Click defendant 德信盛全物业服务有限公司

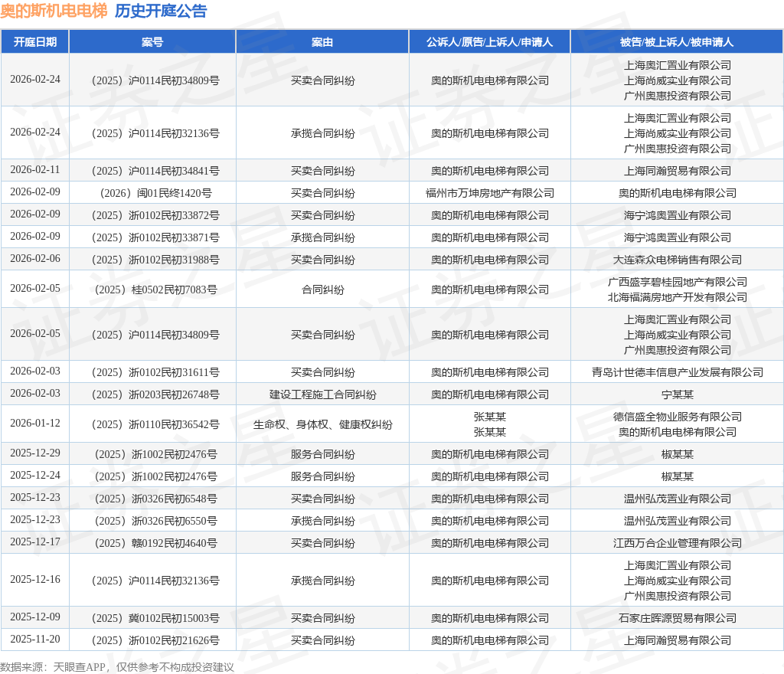(x=677, y=417)
